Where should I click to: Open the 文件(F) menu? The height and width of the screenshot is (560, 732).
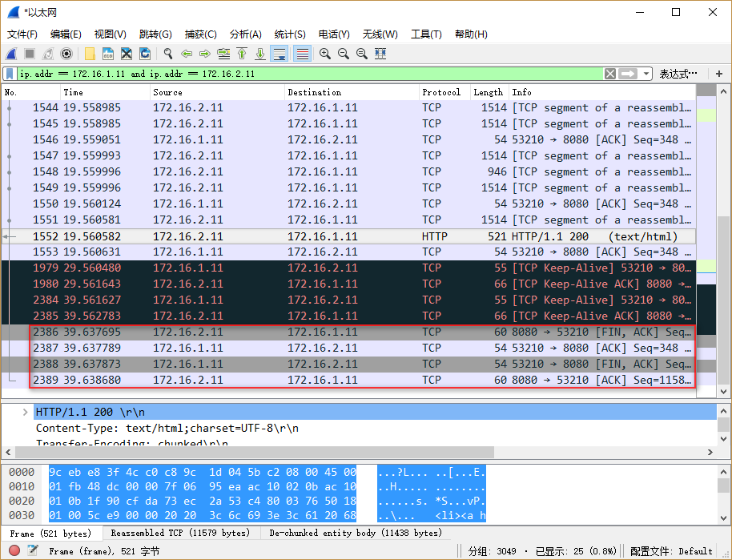coord(22,34)
